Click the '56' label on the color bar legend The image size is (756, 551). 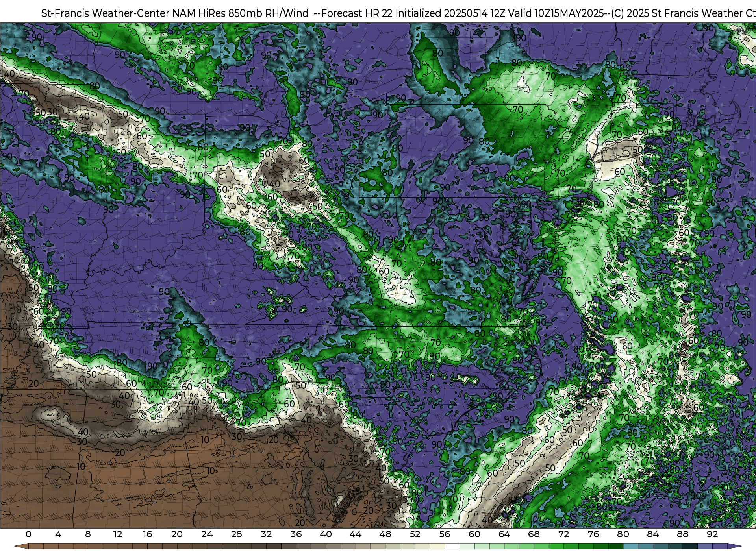445,534
